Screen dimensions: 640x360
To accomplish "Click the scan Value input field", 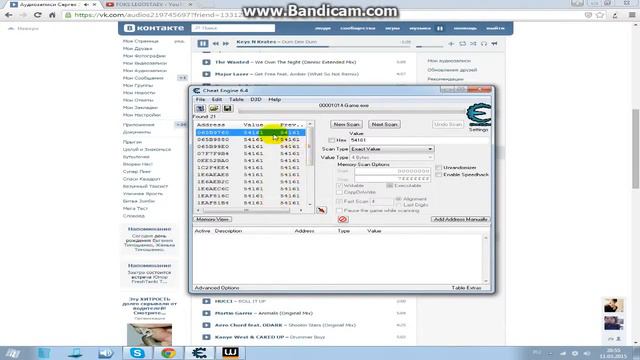I will (x=419, y=140).
